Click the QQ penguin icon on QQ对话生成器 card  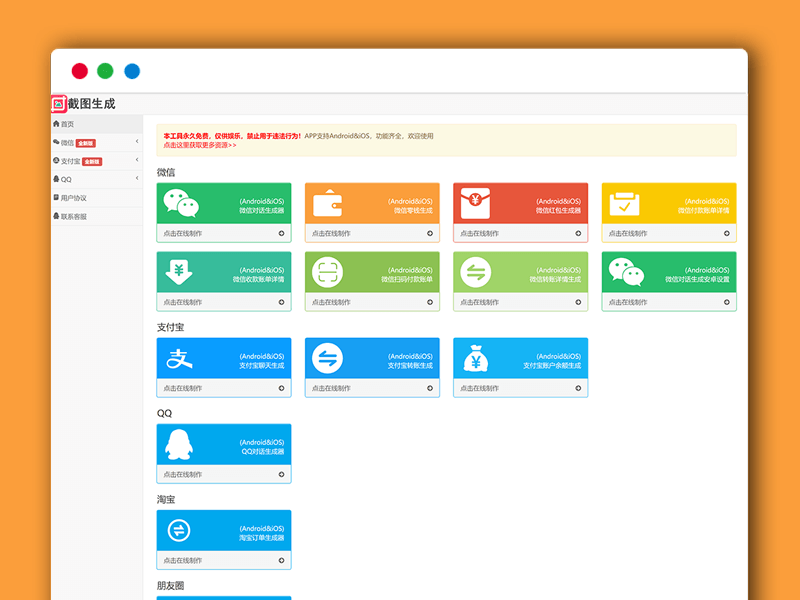pos(179,444)
